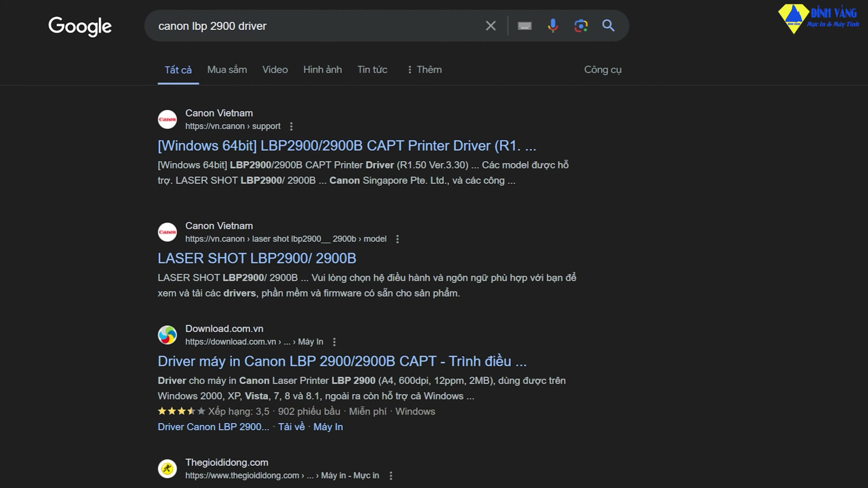The image size is (868, 488).
Task: Click the Thegioididong.com favicon
Action: [167, 469]
